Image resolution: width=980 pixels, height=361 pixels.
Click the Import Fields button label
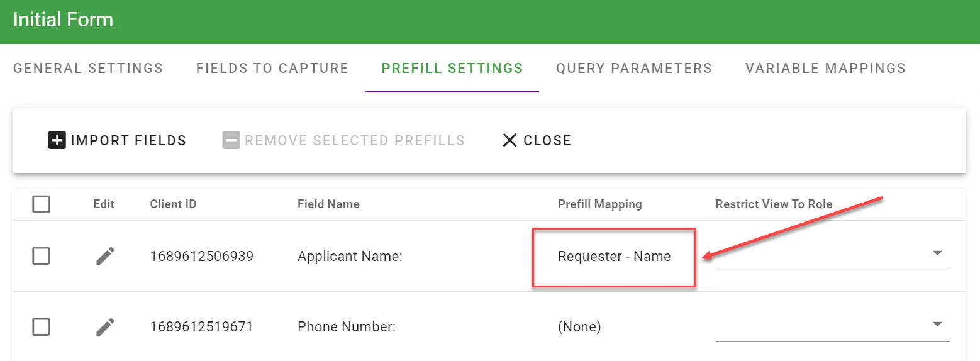coord(128,140)
